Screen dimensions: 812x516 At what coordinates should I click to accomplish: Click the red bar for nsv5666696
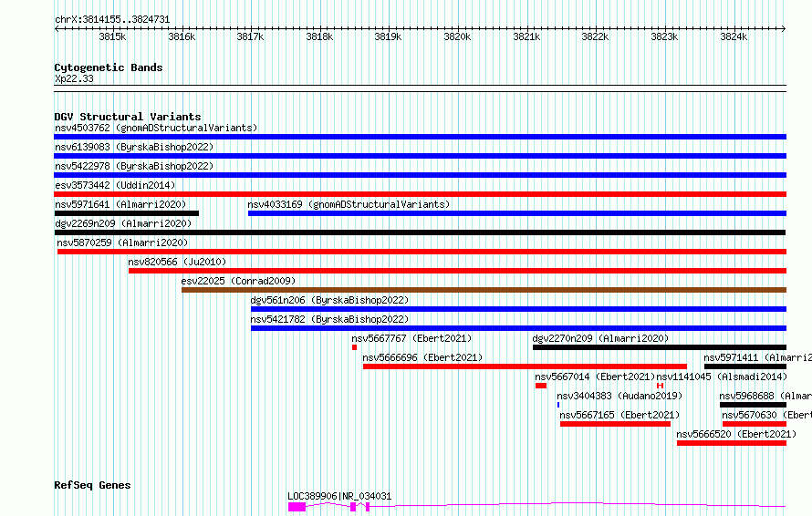(525, 367)
